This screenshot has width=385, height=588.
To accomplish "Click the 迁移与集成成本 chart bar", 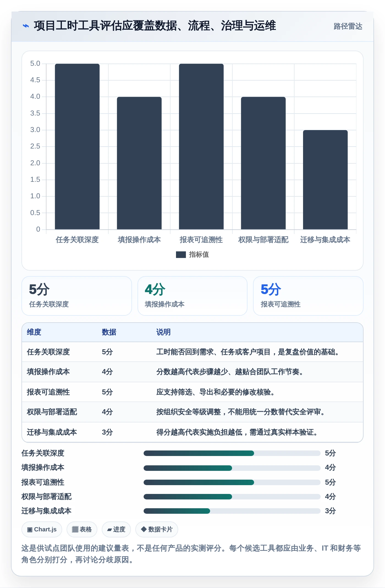I will [x=325, y=180].
